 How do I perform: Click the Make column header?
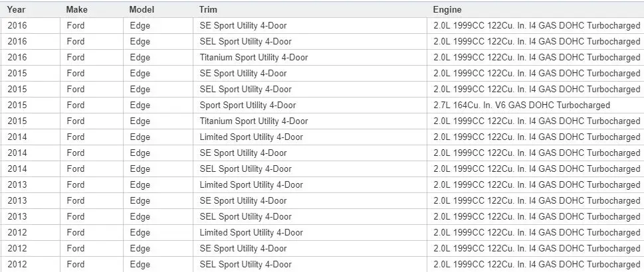(x=76, y=9)
